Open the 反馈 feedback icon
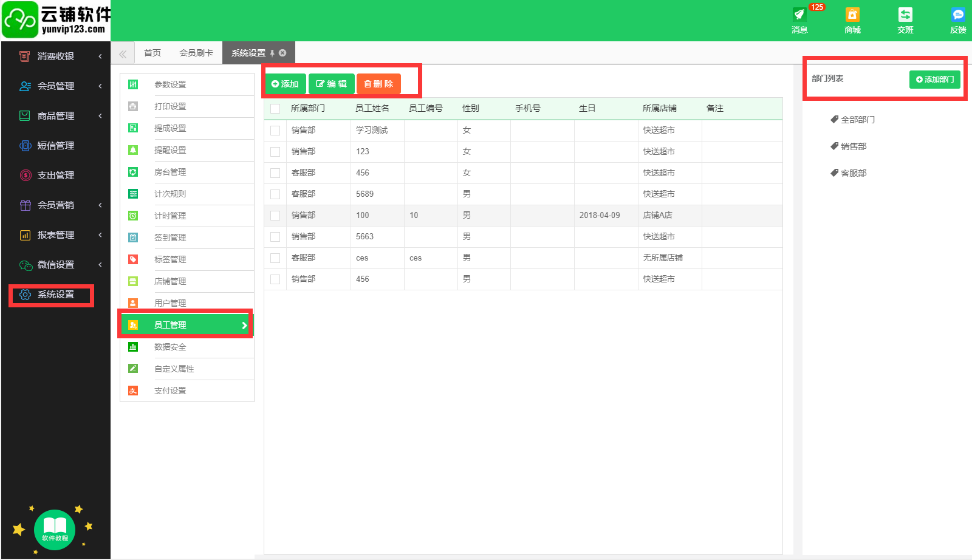The width and height of the screenshot is (972, 560). point(958,15)
